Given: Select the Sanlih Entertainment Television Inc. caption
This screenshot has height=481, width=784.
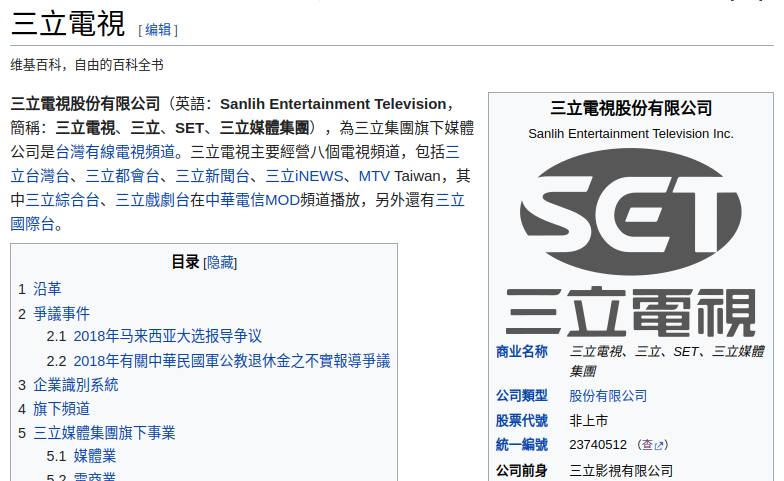Looking at the screenshot, I should coord(630,134).
